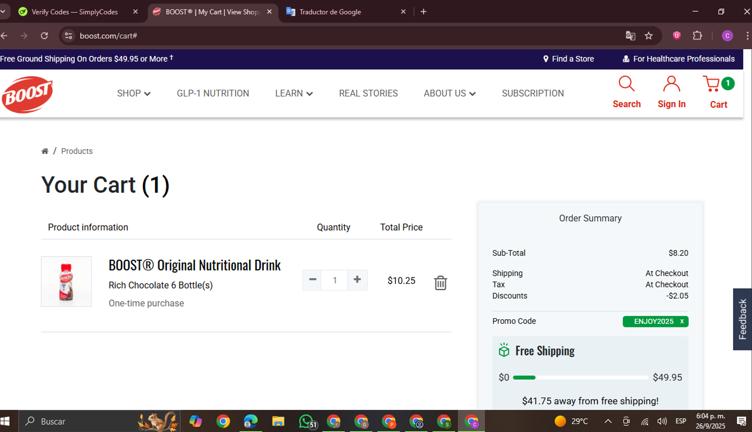Click the BOOST logo
Screen dimensions: 752x432
click(x=27, y=94)
